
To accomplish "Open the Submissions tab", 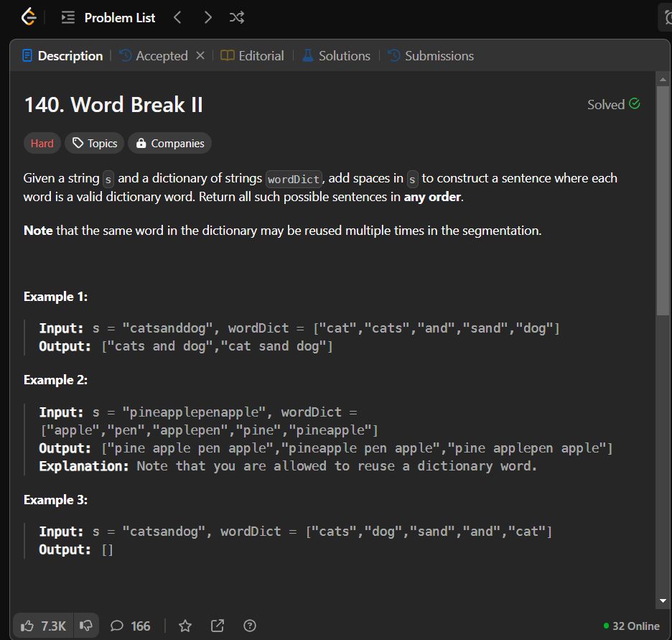I will [431, 56].
